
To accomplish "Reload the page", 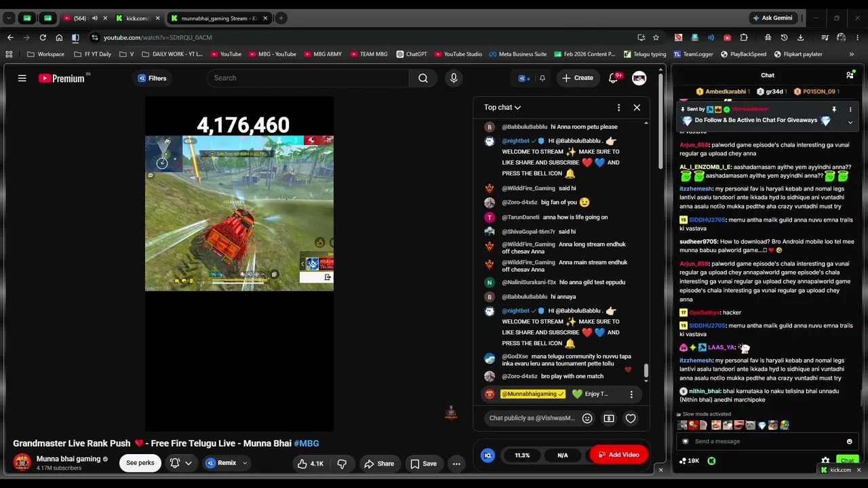I will pyautogui.click(x=43, y=37).
